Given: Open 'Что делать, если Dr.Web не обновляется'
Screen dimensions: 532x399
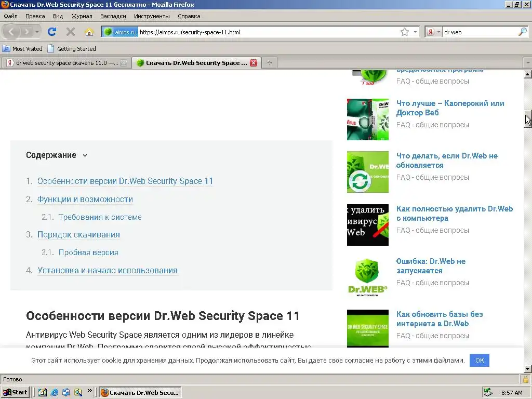Looking at the screenshot, I should (x=447, y=161).
